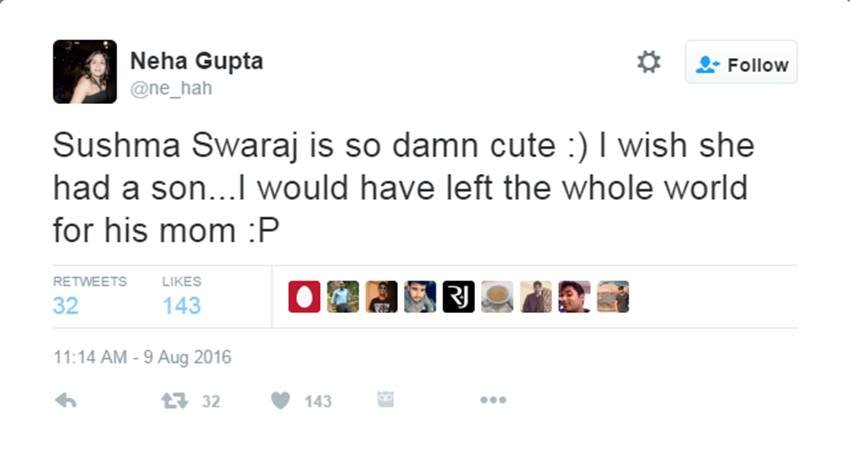
Task: Retweet using the retweet arrows icon
Action: tap(175, 401)
